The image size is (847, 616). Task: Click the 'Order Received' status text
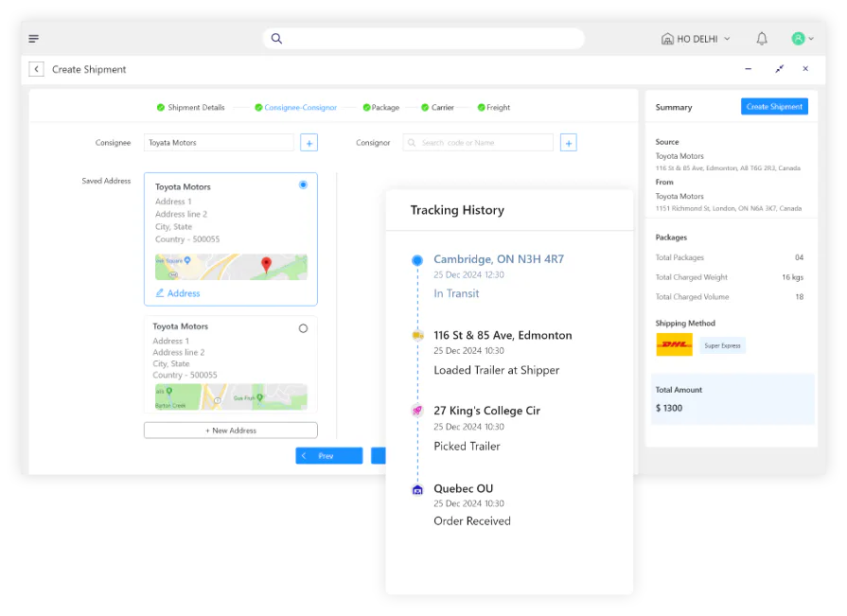[x=472, y=521]
